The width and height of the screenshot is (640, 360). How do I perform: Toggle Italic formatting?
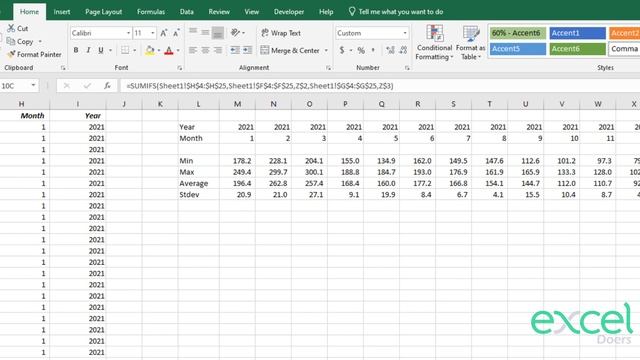coord(88,50)
